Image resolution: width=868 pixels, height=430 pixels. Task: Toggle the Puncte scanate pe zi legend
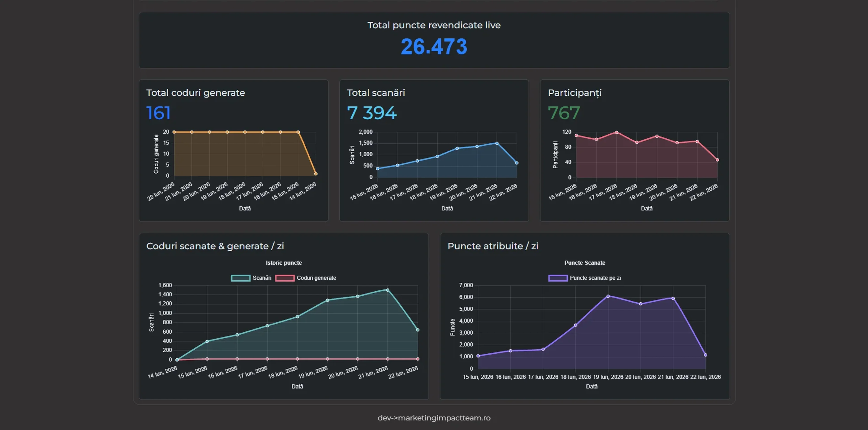click(585, 278)
